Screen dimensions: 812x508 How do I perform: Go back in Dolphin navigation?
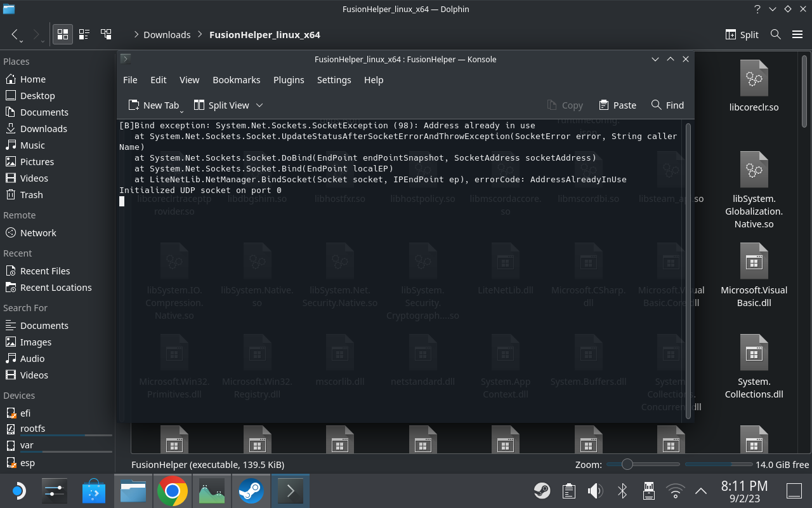coord(15,34)
